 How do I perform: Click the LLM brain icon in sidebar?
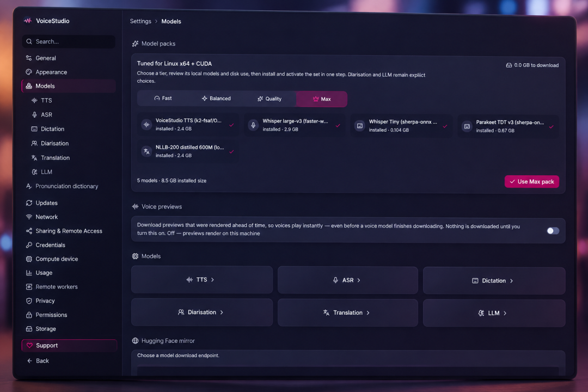click(x=34, y=172)
